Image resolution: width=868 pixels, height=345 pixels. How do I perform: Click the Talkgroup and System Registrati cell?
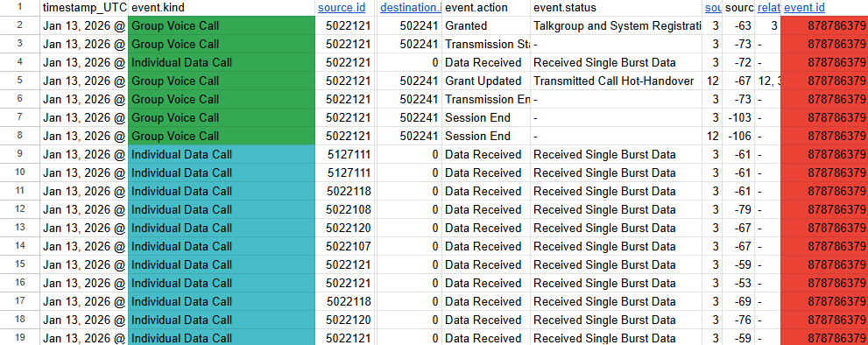616,26
